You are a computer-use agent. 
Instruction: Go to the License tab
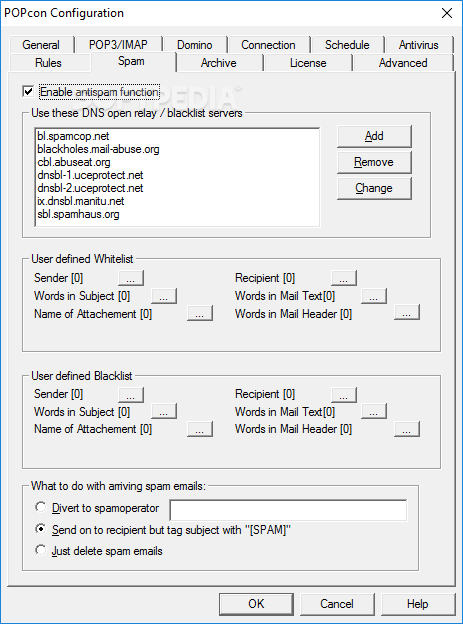(308, 63)
